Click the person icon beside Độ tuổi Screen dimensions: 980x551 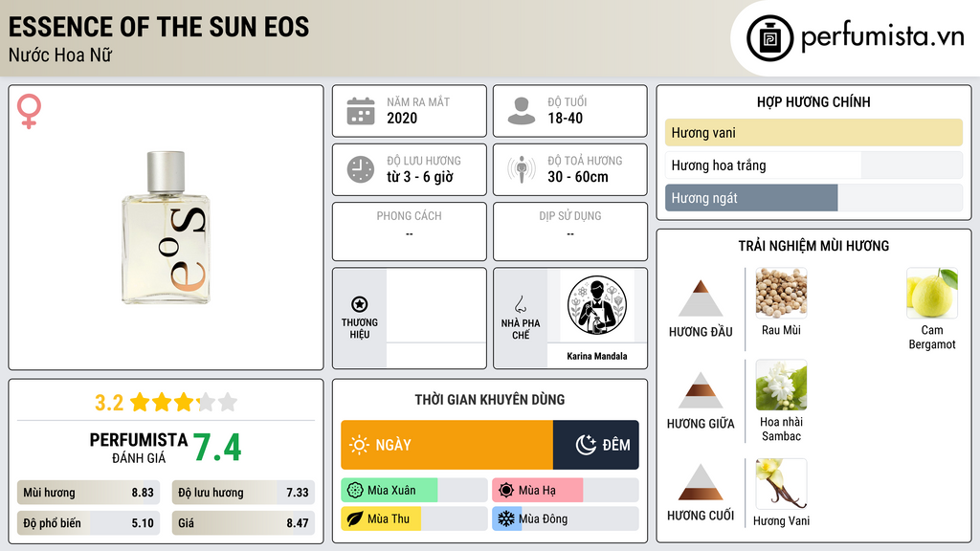pyautogui.click(x=522, y=111)
